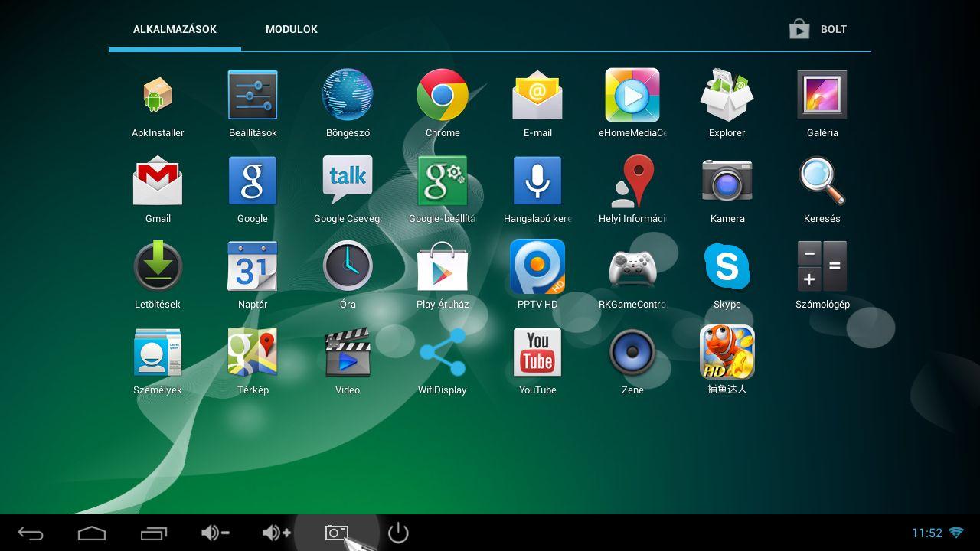Open Skype
The height and width of the screenshot is (551, 980).
pyautogui.click(x=727, y=267)
